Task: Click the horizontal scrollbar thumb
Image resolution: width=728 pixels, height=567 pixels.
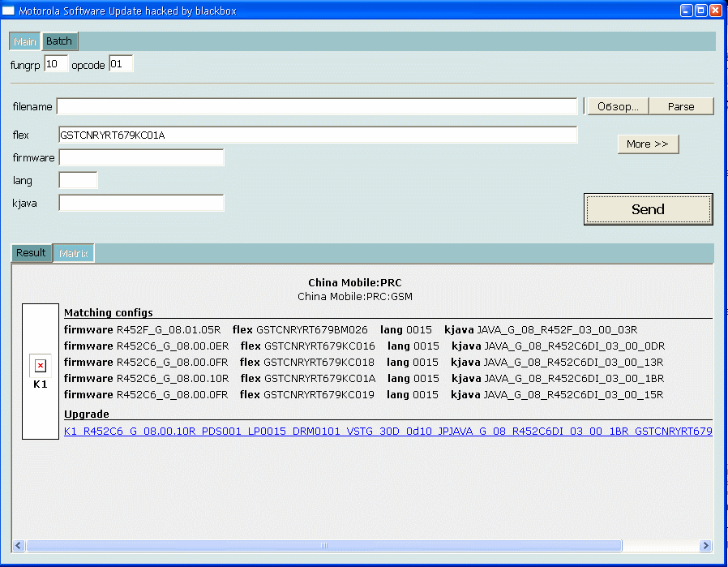Action: click(324, 546)
